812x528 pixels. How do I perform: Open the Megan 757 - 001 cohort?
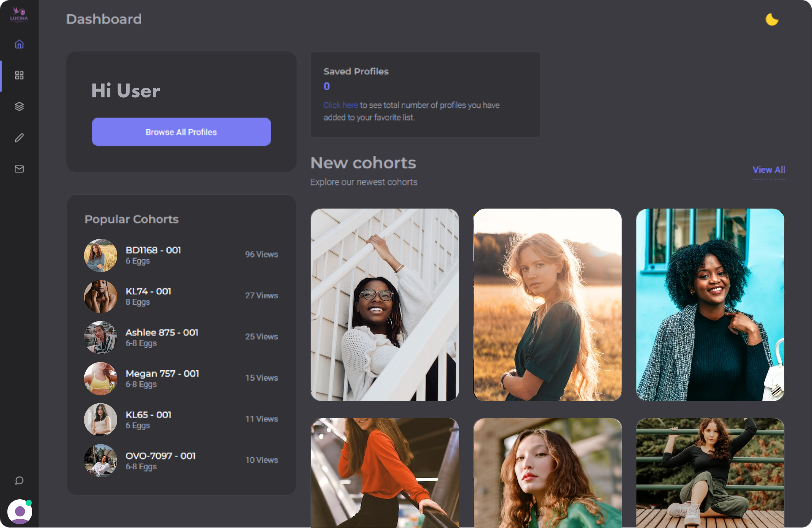162,374
